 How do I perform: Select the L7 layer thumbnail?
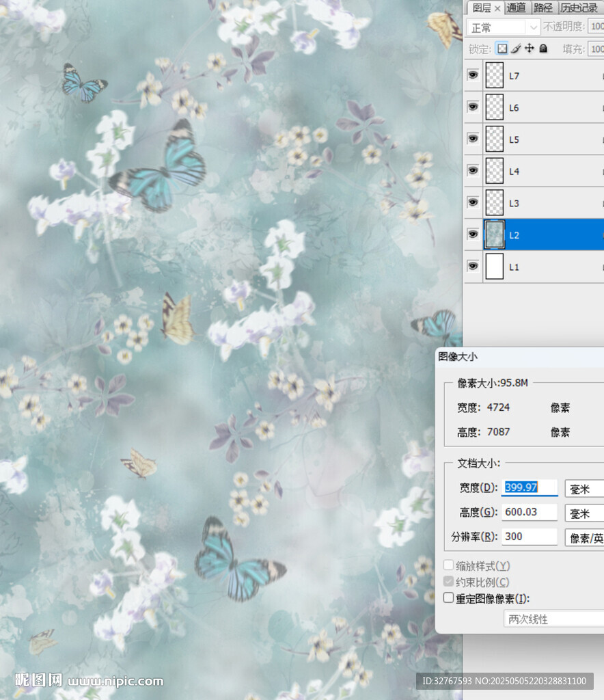click(494, 76)
